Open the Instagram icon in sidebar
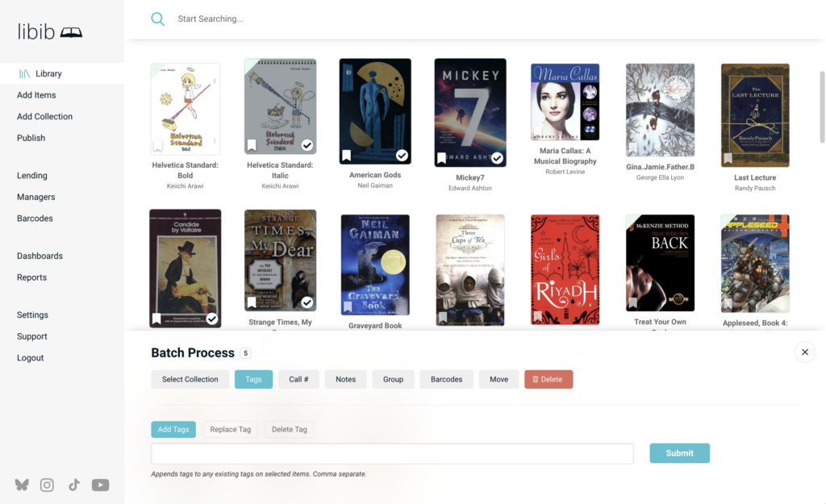This screenshot has width=826, height=504. click(x=47, y=485)
